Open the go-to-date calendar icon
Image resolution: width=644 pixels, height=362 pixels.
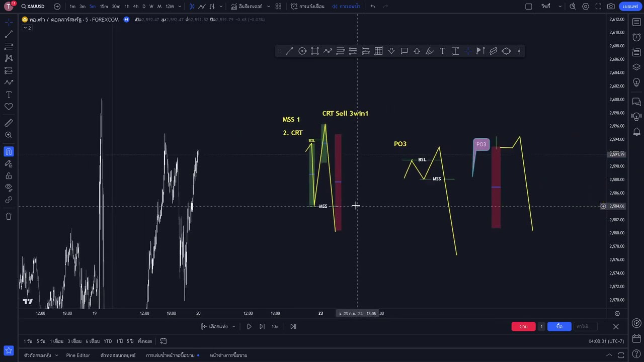click(x=163, y=341)
